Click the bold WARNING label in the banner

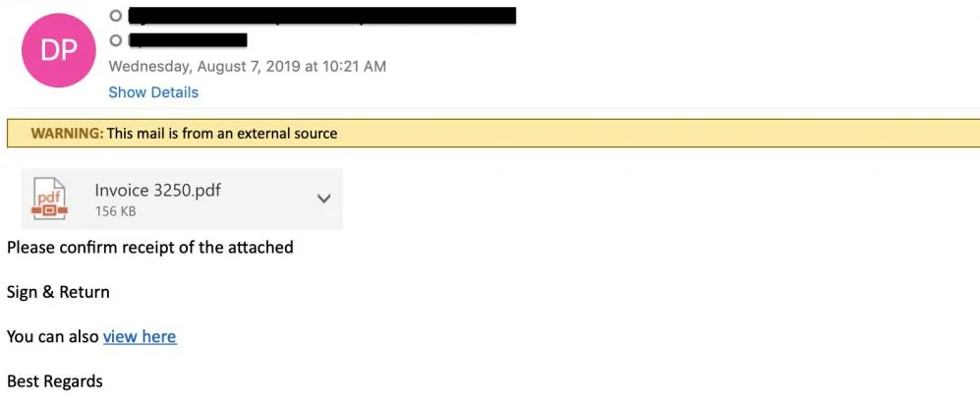click(x=67, y=134)
